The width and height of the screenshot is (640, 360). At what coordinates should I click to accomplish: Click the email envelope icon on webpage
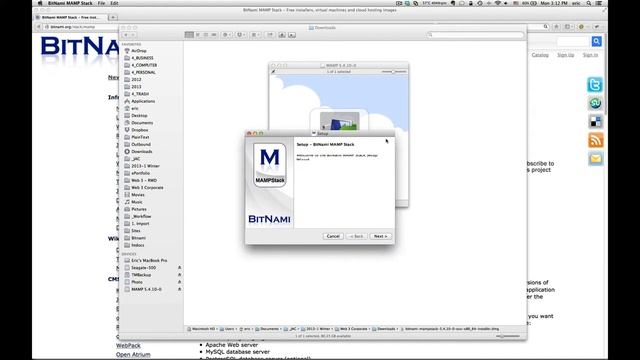click(595, 159)
